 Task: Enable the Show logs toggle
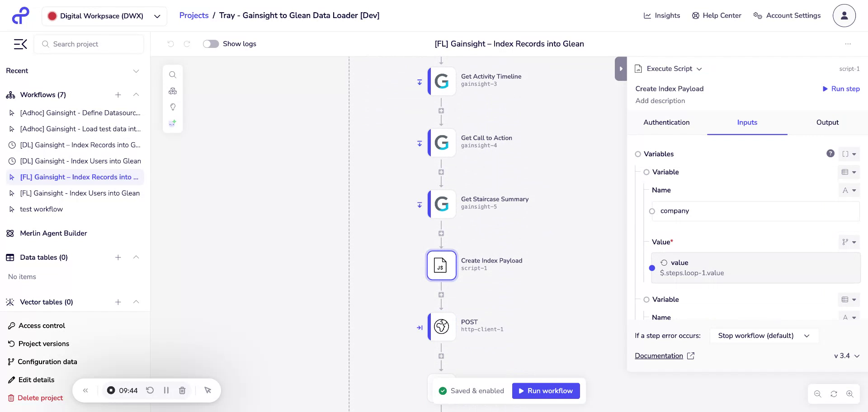tap(211, 44)
